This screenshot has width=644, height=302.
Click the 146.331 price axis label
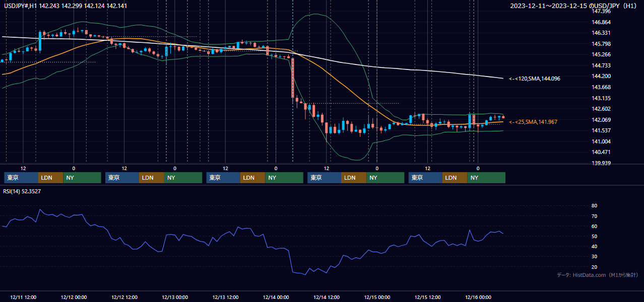pyautogui.click(x=601, y=33)
